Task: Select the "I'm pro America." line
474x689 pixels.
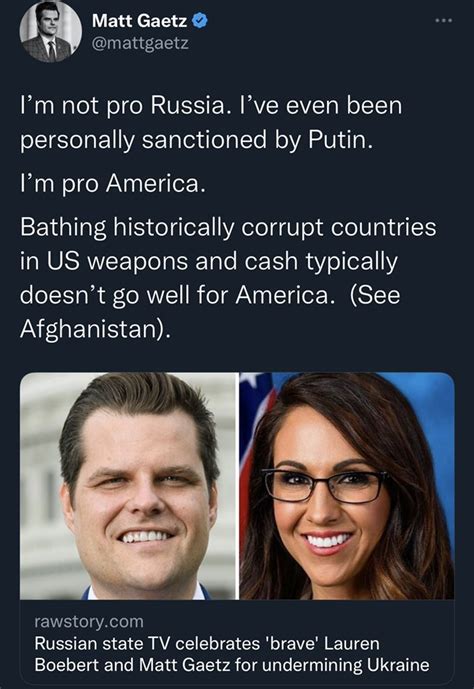Action: click(x=113, y=184)
